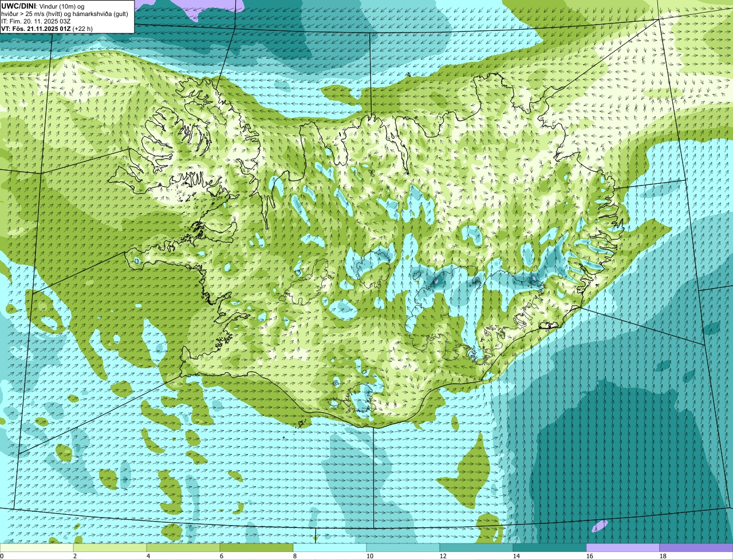Click the medium teal 12–14 m/s legend swatch

[x=476, y=548]
